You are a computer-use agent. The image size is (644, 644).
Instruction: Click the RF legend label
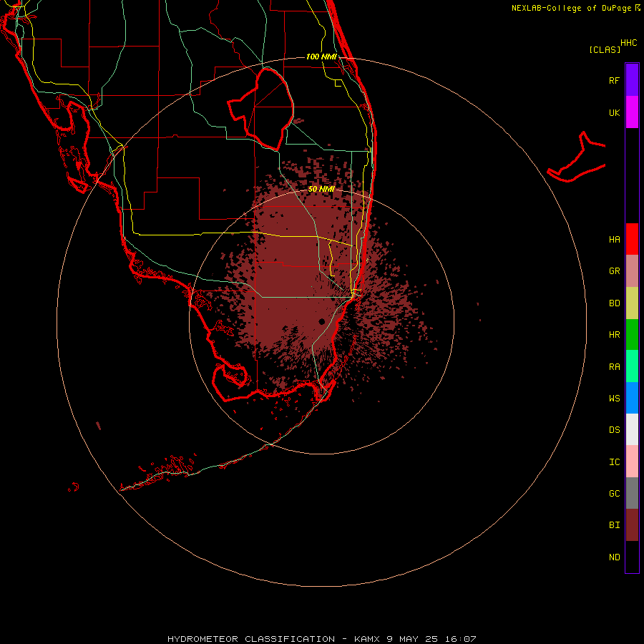[614, 80]
